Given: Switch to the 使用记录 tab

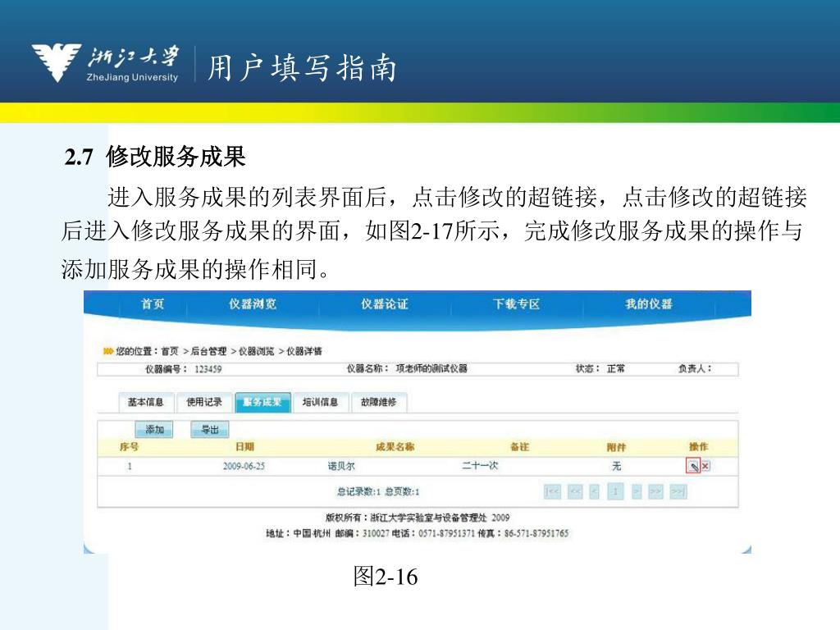Looking at the screenshot, I should click(x=204, y=402).
